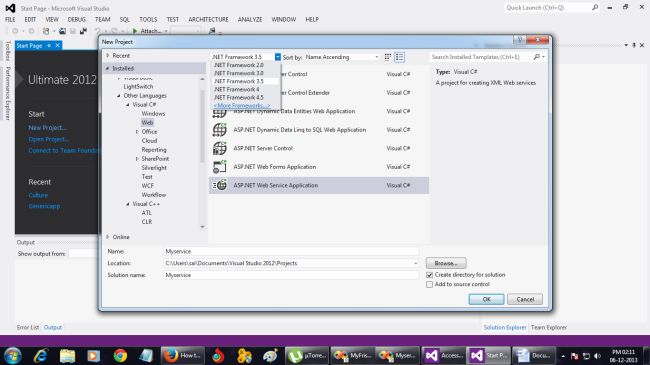650x365 pixels.
Task: Select .NET Framework 3.0 from the list
Action: 239,73
